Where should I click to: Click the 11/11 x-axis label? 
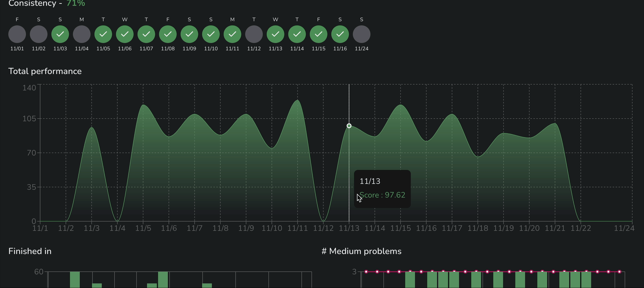coord(298,228)
